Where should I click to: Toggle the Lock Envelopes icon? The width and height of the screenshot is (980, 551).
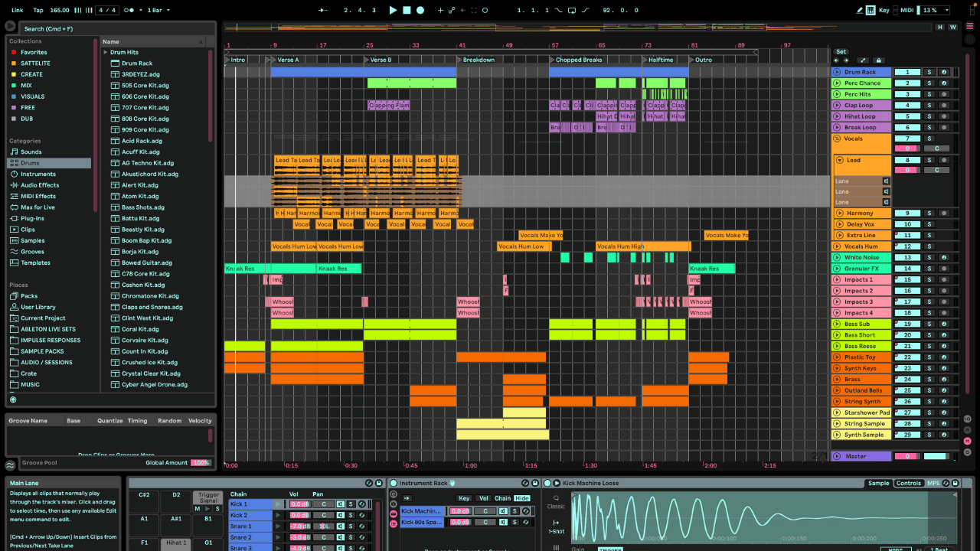click(x=878, y=60)
